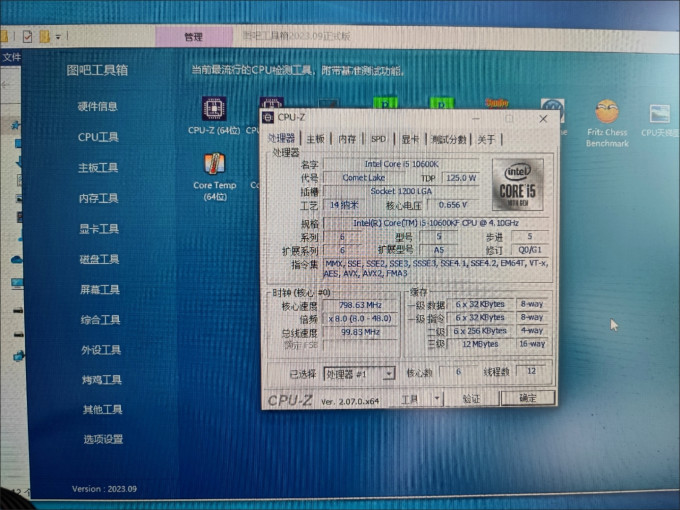Click the CPU-Z window title icon
The height and width of the screenshot is (510, 680).
(x=268, y=118)
